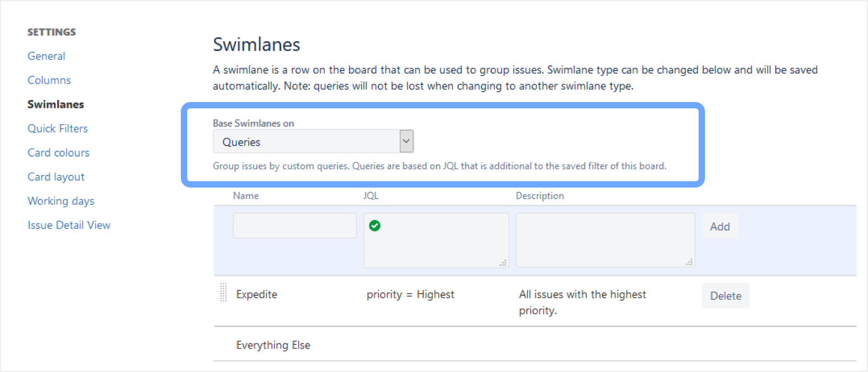The width and height of the screenshot is (868, 372).
Task: Go to Columns settings
Action: [x=49, y=80]
